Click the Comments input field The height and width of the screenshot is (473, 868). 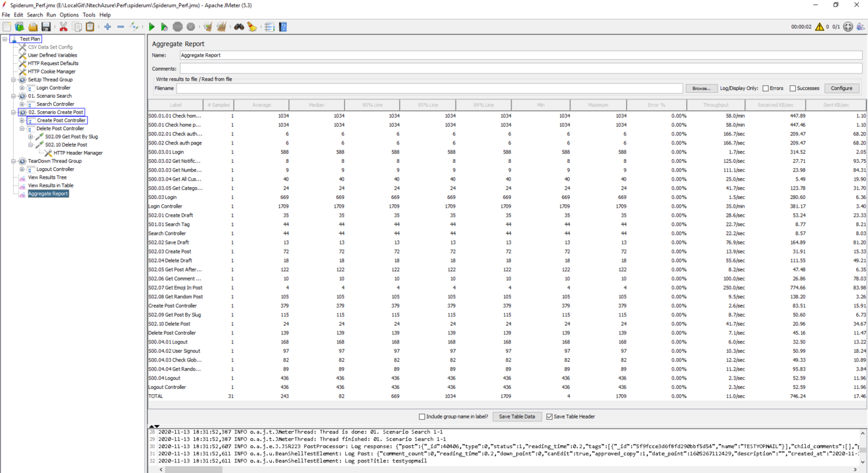(521, 68)
